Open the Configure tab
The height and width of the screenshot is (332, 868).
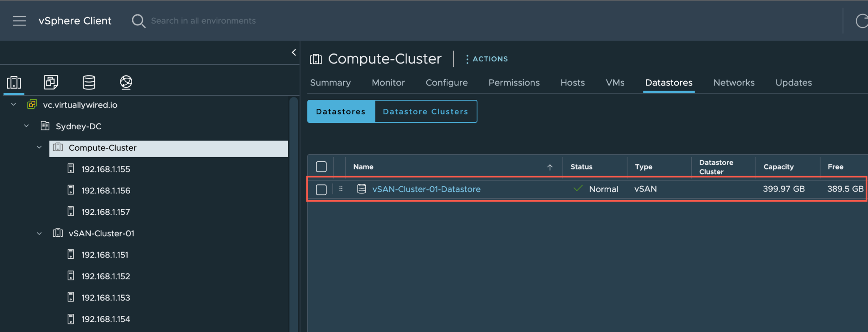pos(447,83)
